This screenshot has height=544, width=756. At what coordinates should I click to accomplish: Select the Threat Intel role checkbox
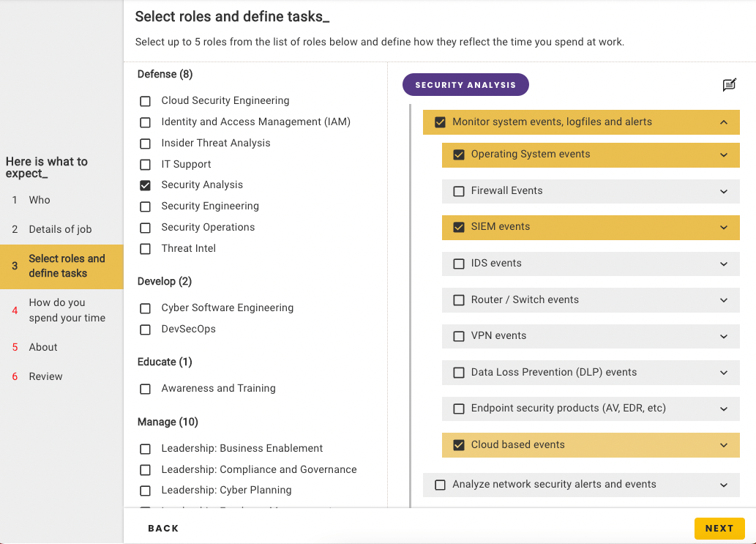tap(146, 249)
